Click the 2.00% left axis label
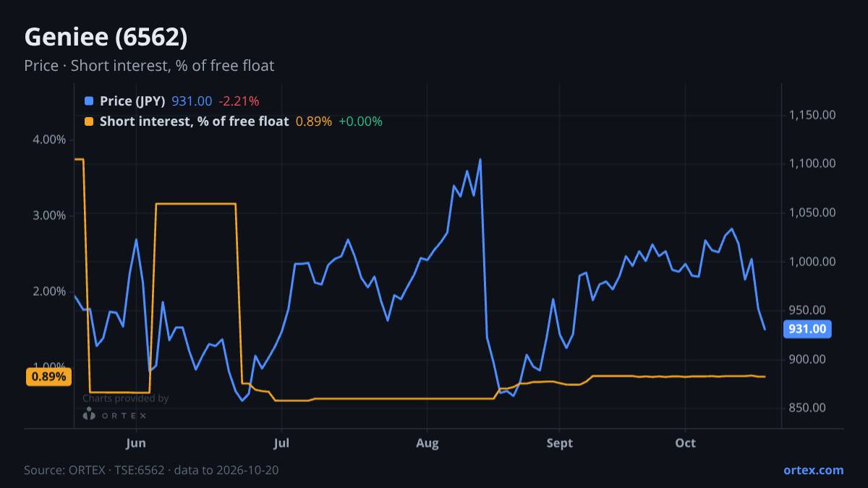The width and height of the screenshot is (868, 488). coord(49,291)
